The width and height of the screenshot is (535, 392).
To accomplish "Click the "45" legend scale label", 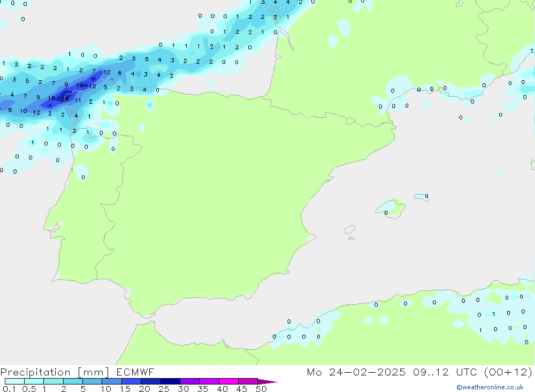I will click(x=242, y=389).
